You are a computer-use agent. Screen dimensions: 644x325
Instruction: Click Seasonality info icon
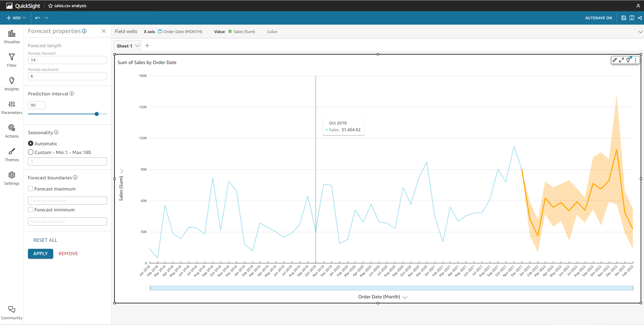56,132
